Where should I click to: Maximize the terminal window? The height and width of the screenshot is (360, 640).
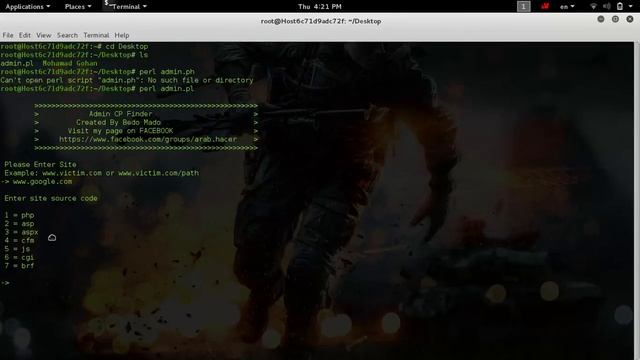(615, 19)
